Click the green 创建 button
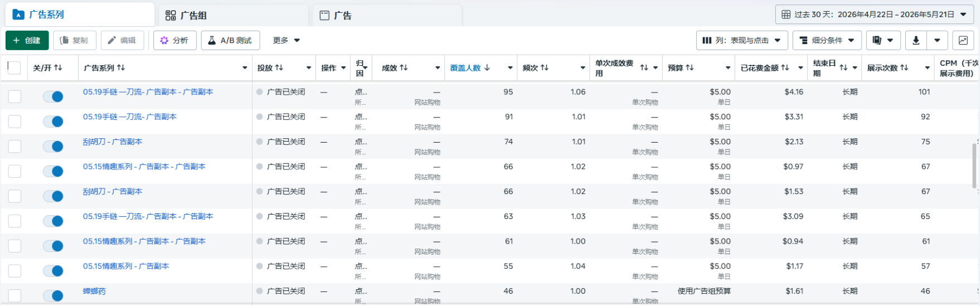The width and height of the screenshot is (980, 306). click(27, 40)
